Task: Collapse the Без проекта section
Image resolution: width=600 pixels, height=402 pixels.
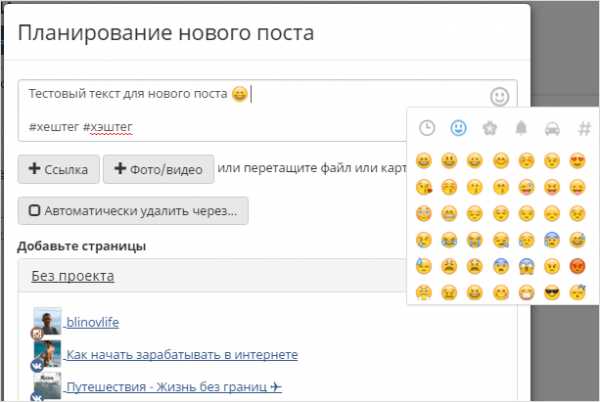Action: coord(73,276)
